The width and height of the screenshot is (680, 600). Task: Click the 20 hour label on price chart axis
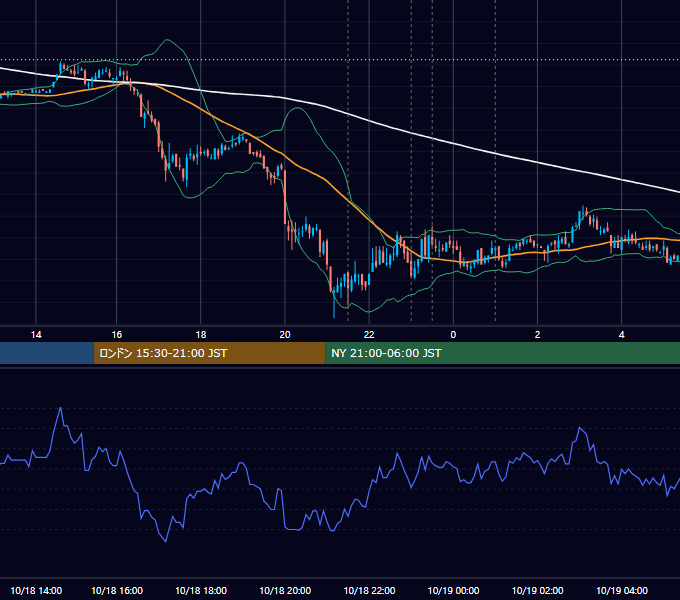click(285, 335)
